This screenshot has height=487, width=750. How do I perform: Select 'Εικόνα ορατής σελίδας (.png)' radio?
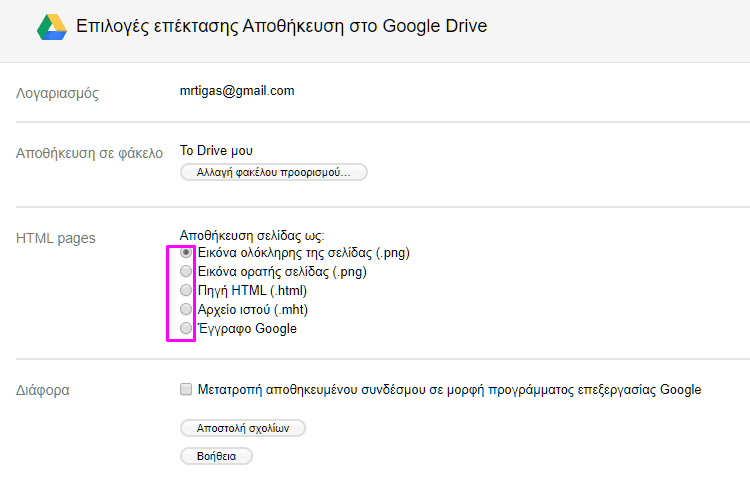click(186, 271)
